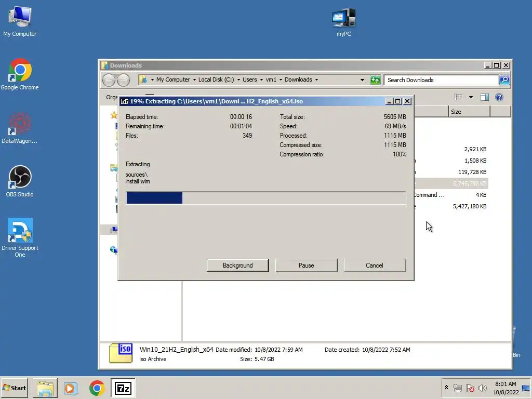The height and width of the screenshot is (399, 532).
Task: Click the Local Disk (C:) breadcrumb
Action: click(x=216, y=79)
